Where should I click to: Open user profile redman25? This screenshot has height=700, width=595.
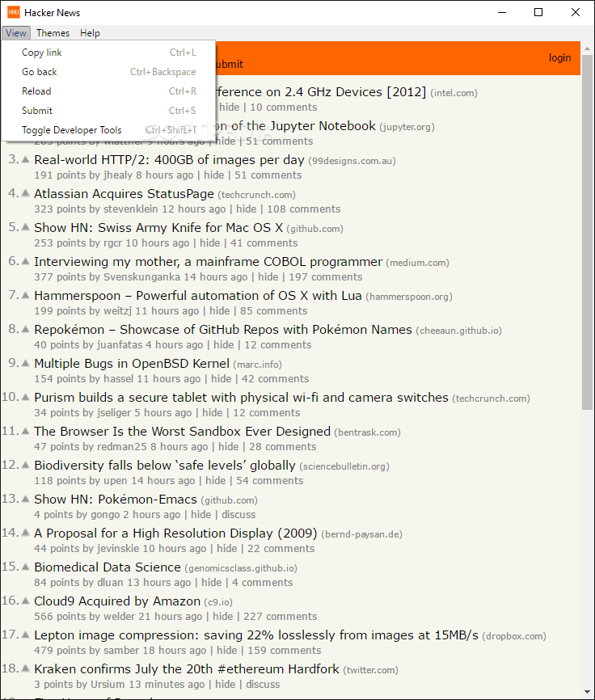coord(122,446)
